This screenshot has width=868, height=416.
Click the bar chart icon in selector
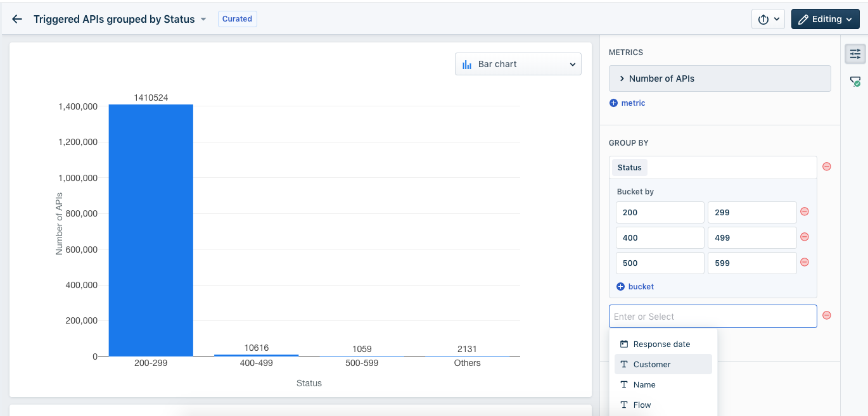(468, 64)
